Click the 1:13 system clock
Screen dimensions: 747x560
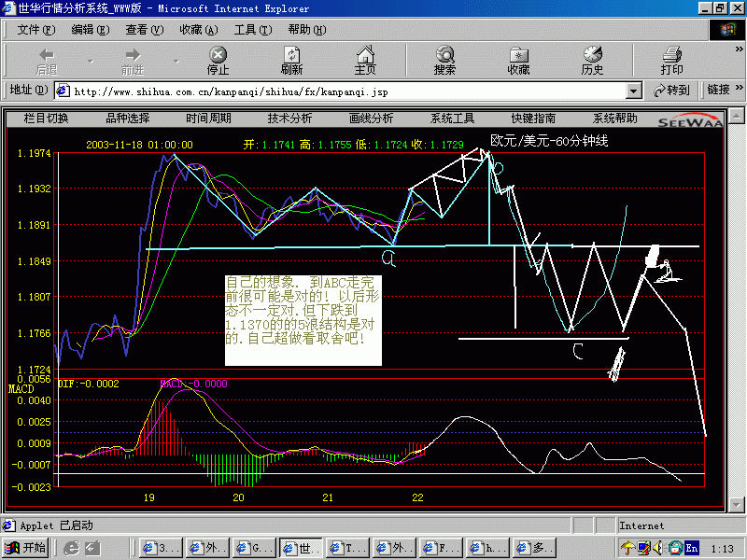(722, 549)
